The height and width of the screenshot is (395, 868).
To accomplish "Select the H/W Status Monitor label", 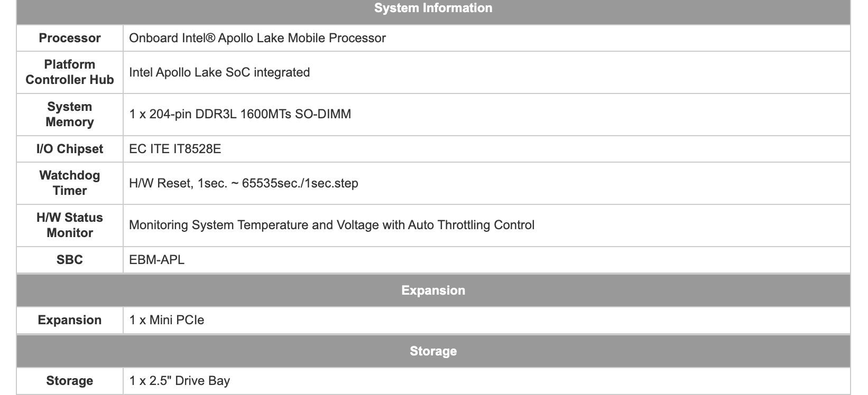I will [x=70, y=225].
